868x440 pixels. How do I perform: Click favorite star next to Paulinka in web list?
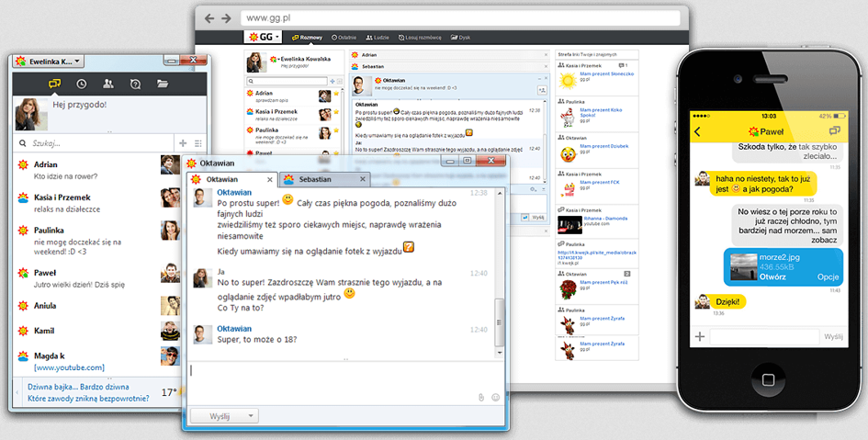(x=336, y=130)
